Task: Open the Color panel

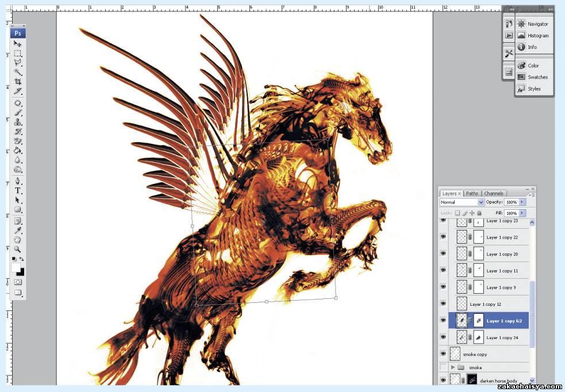Action: (x=533, y=66)
